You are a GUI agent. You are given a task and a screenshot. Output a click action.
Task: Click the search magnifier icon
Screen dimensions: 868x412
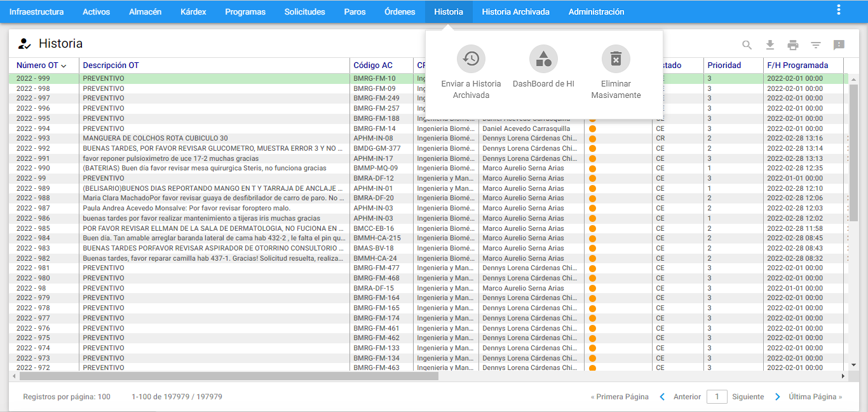[747, 45]
